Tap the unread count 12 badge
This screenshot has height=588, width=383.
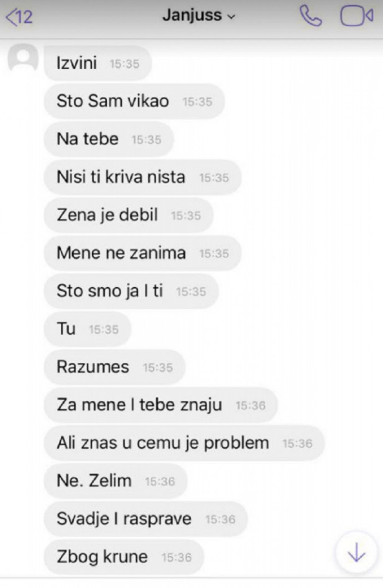pyautogui.click(x=25, y=17)
